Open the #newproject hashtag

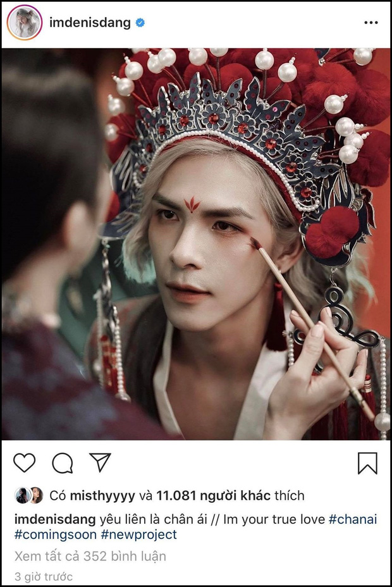pos(138,534)
